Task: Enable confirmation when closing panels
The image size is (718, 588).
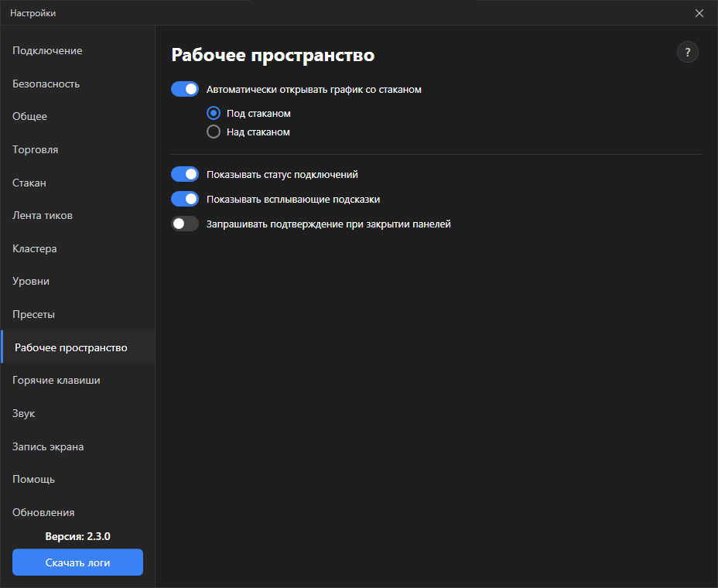Action: (x=185, y=224)
